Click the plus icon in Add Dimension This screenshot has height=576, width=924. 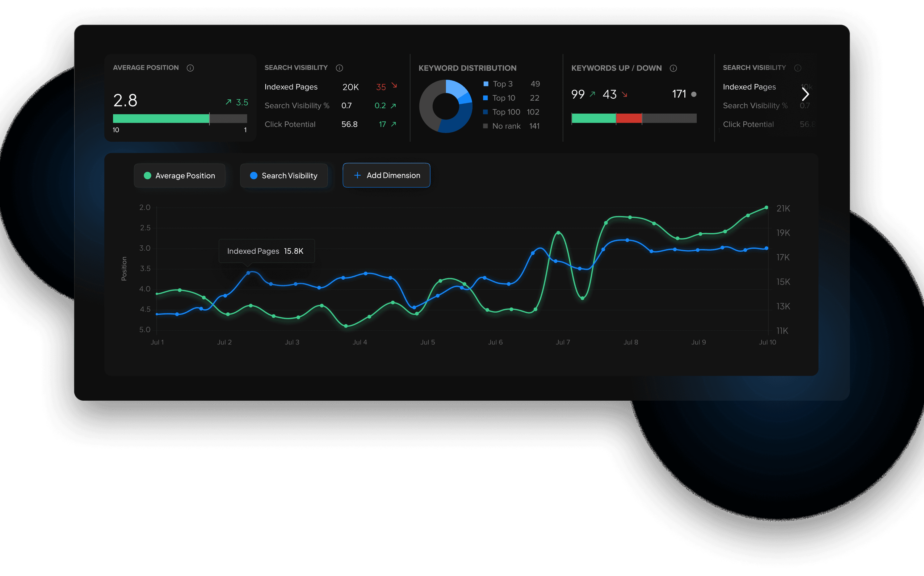(357, 175)
